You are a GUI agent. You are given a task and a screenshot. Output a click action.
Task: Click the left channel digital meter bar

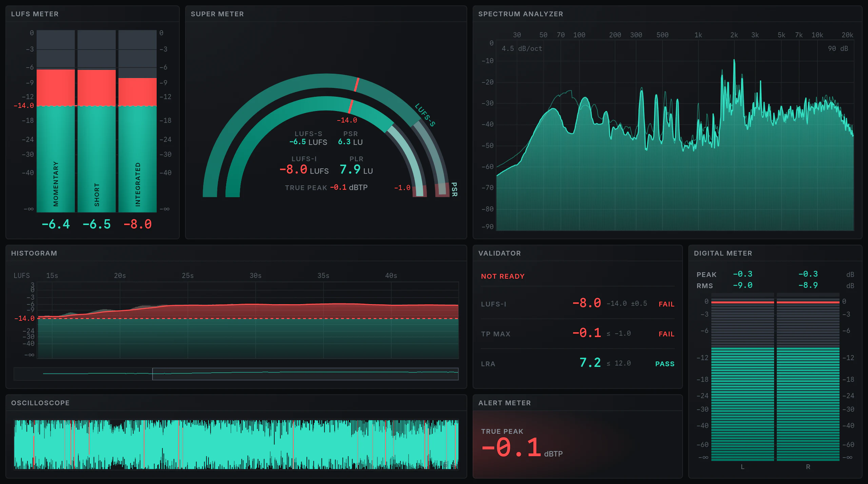tap(743, 377)
